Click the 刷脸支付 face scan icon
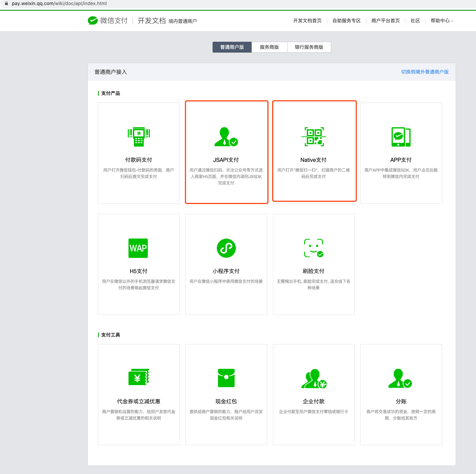The width and height of the screenshot is (476, 474). click(314, 248)
